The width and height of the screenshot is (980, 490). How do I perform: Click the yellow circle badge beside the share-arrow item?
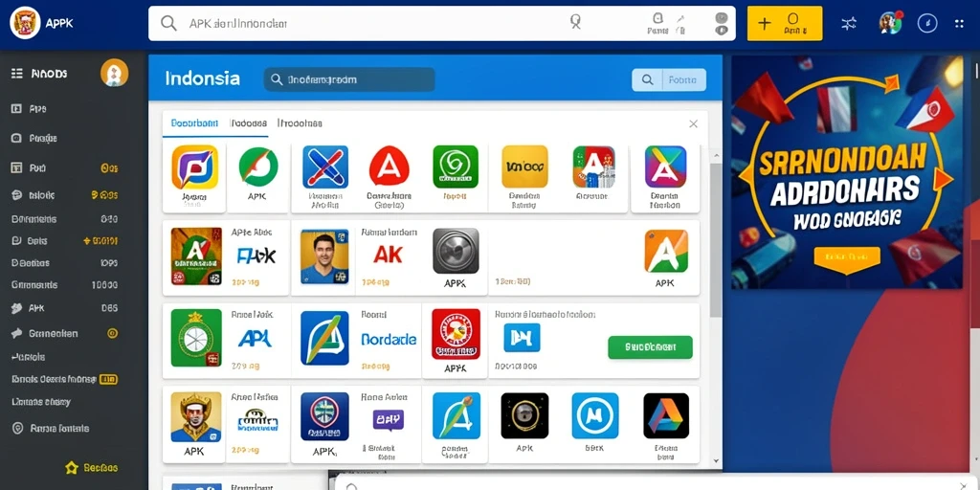113,333
